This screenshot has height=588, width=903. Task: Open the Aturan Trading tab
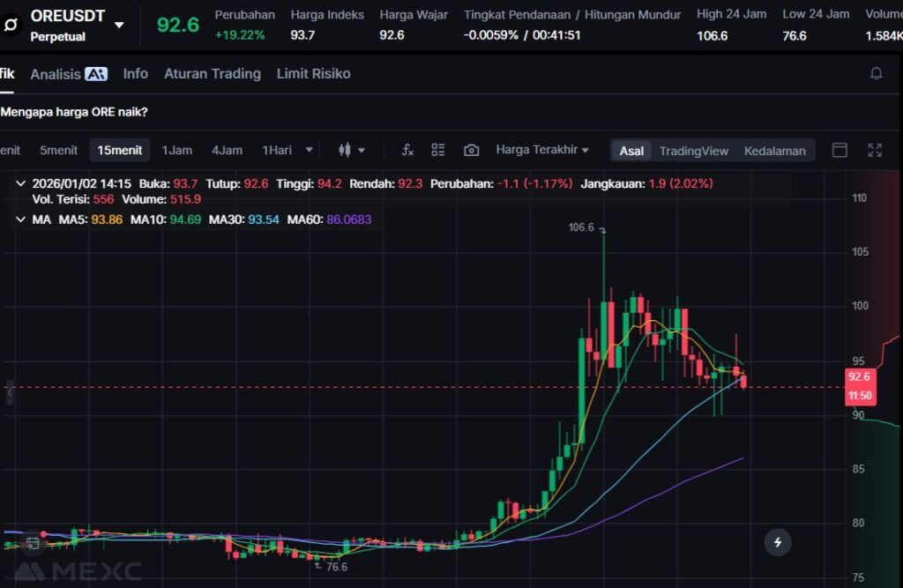tap(213, 74)
